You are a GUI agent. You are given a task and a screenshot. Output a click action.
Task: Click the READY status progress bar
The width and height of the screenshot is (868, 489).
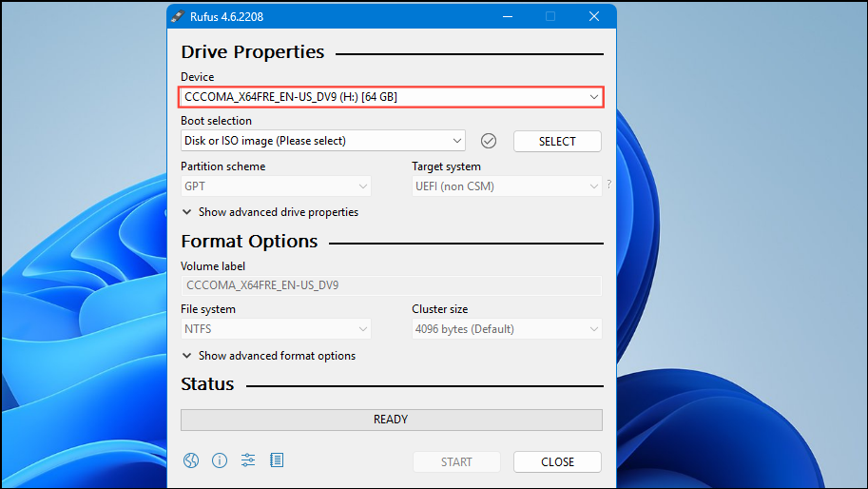392,420
